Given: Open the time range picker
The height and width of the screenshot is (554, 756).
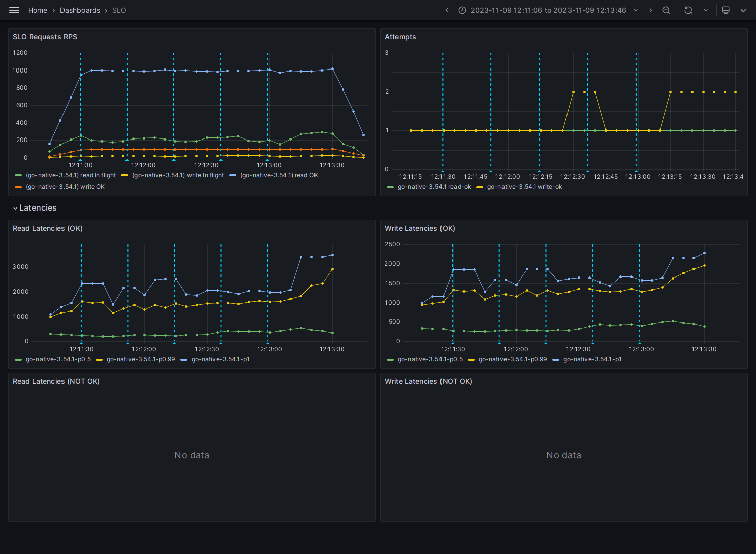Looking at the screenshot, I should pos(548,10).
